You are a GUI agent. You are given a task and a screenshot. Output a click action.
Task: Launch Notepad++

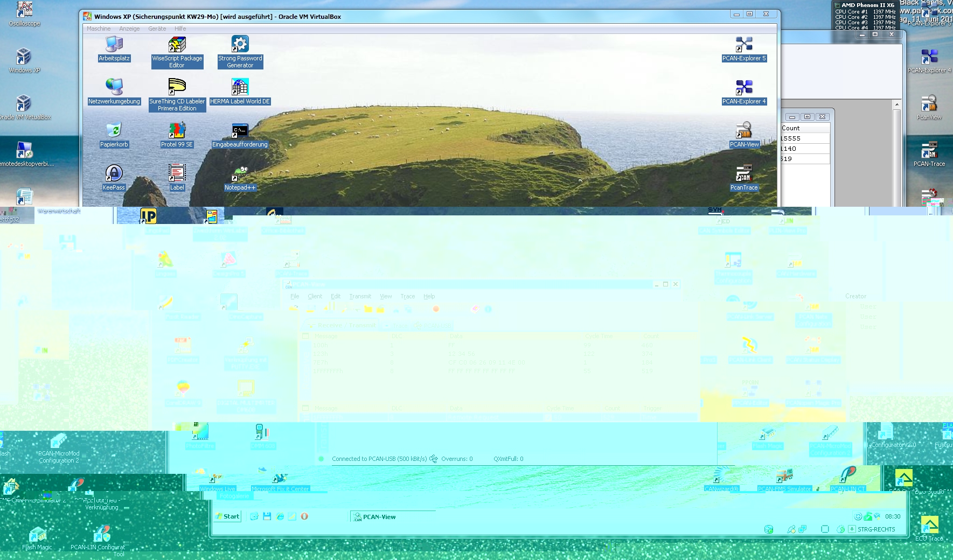[240, 178]
